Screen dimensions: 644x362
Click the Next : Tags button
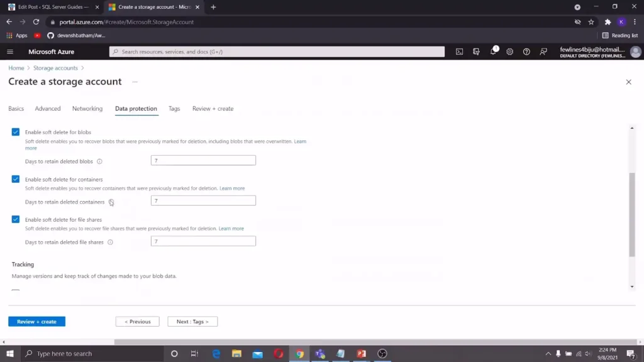point(192,321)
